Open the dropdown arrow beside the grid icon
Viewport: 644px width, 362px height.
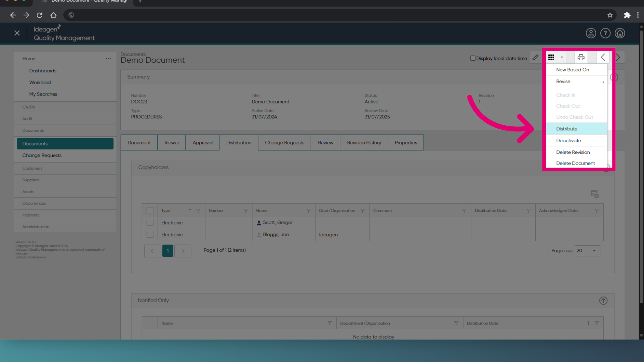(562, 58)
